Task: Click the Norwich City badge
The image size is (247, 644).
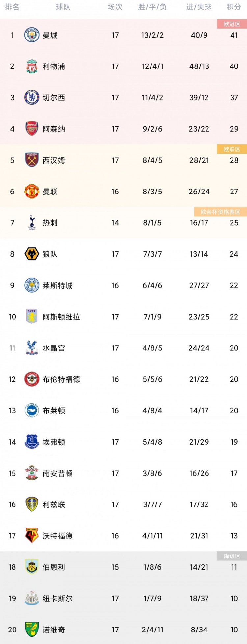Action: (32, 630)
